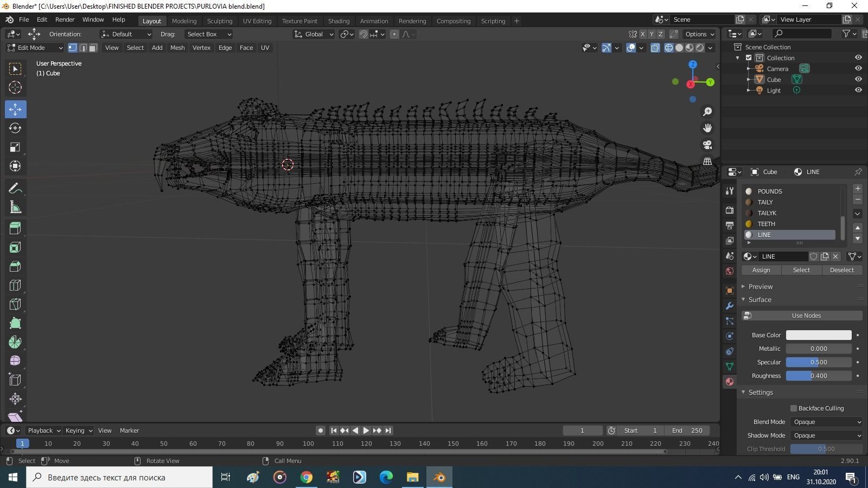Activate the Scale tool
Viewport: 868px width, 488px height.
pos(15,147)
